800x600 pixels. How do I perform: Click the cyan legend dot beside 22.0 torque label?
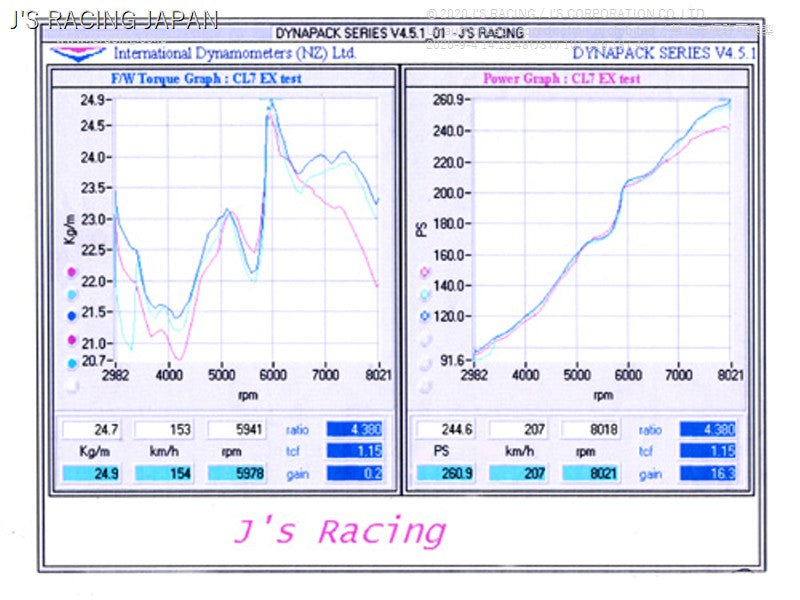pos(72,295)
